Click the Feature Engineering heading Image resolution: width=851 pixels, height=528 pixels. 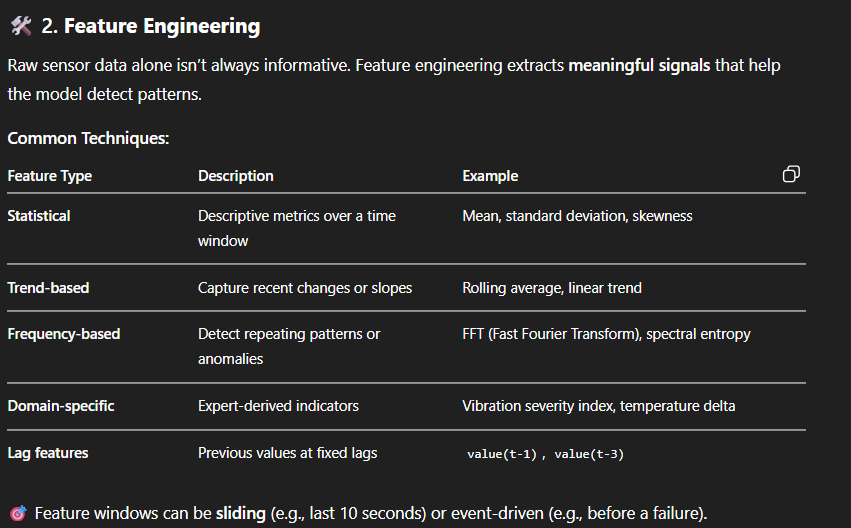click(x=162, y=27)
